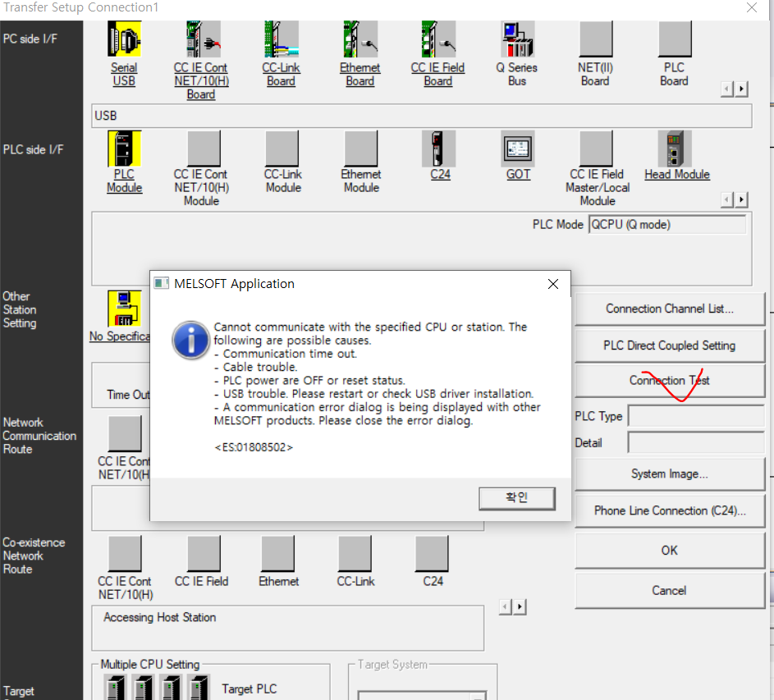This screenshot has width=774, height=700.
Task: Click the Target PLC label
Action: [250, 689]
